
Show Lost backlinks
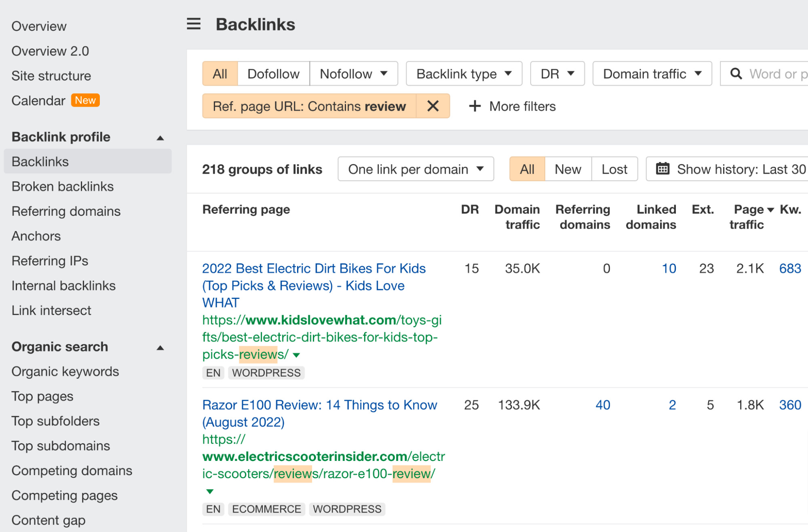[x=614, y=169]
